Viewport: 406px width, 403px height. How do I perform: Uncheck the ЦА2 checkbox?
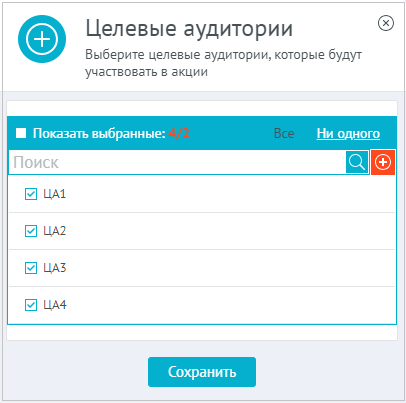(31, 231)
